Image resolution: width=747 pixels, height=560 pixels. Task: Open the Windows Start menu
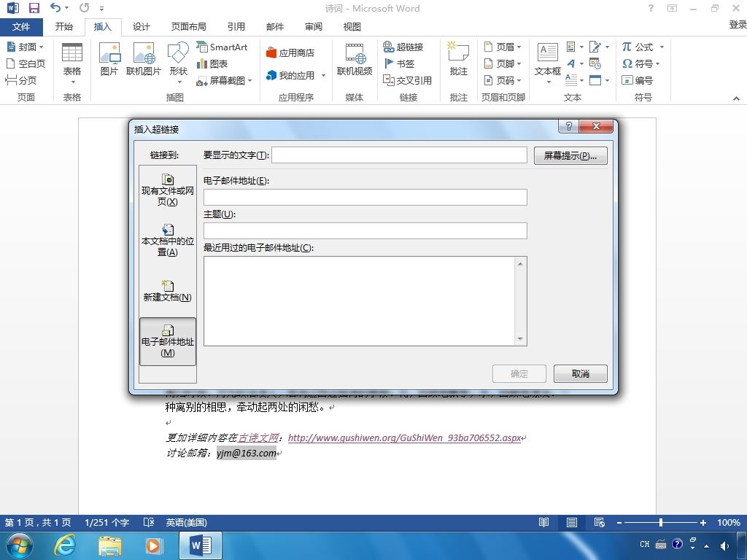click(x=20, y=545)
